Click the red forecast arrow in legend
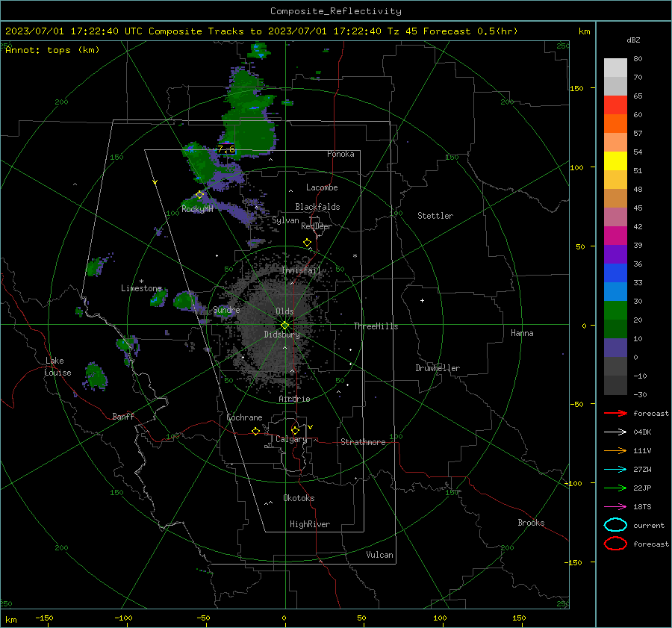The width and height of the screenshot is (672, 628). coord(615,413)
